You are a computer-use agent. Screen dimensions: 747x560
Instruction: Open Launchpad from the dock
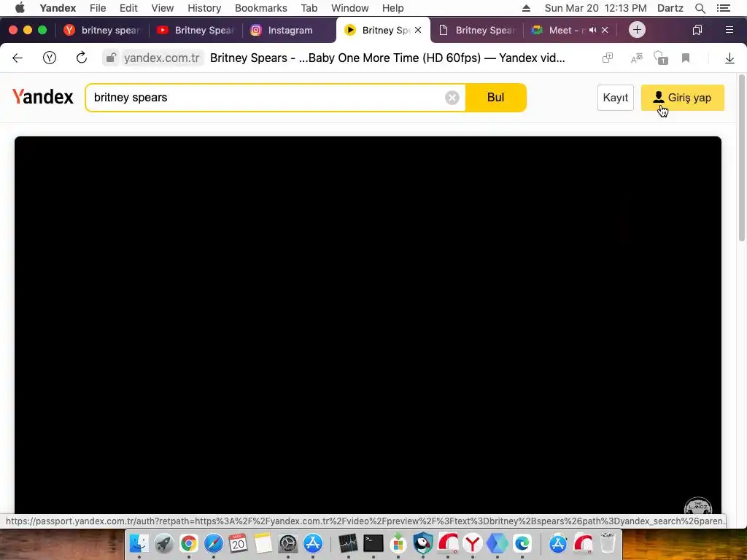point(164,543)
